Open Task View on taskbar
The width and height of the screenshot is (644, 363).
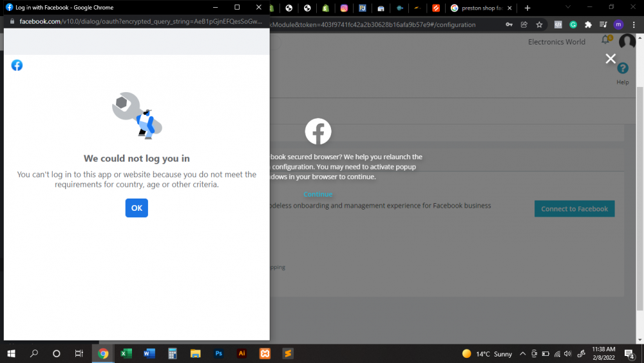pos(79,353)
